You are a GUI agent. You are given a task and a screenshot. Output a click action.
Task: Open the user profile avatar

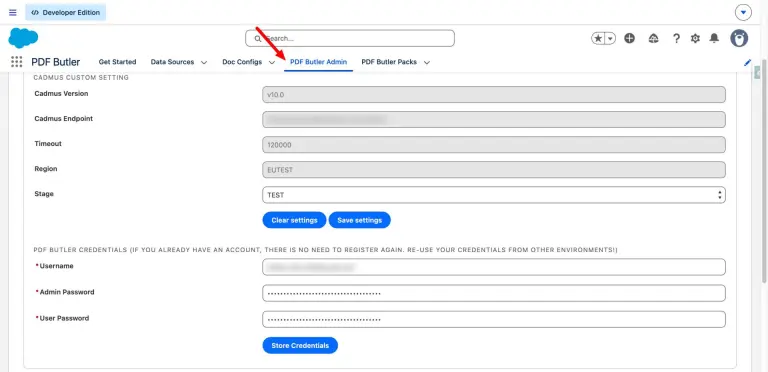(739, 38)
